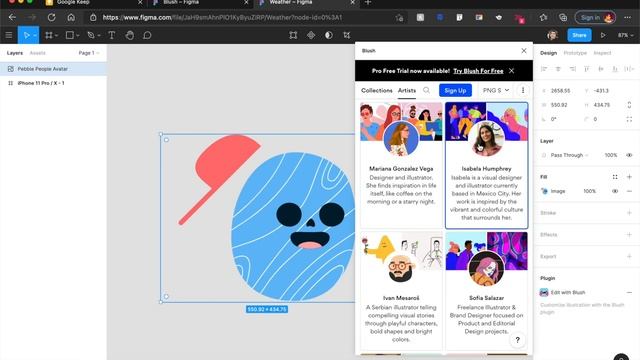This screenshot has height=360, width=640.
Task: Click the Edit with Blush plugin icon
Action: [544, 292]
